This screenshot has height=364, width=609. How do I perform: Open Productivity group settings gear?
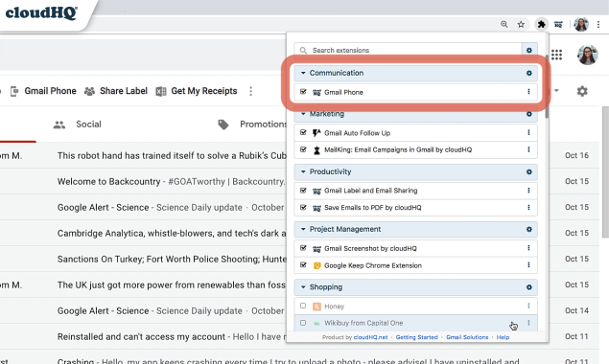[x=529, y=171]
